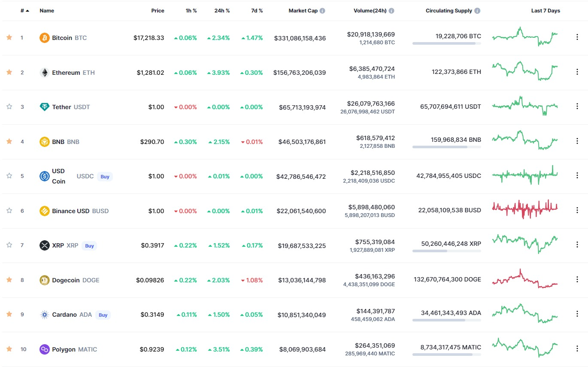Click the XRP circulating supply progress bar
This screenshot has height=367, width=588.
coord(447,251)
